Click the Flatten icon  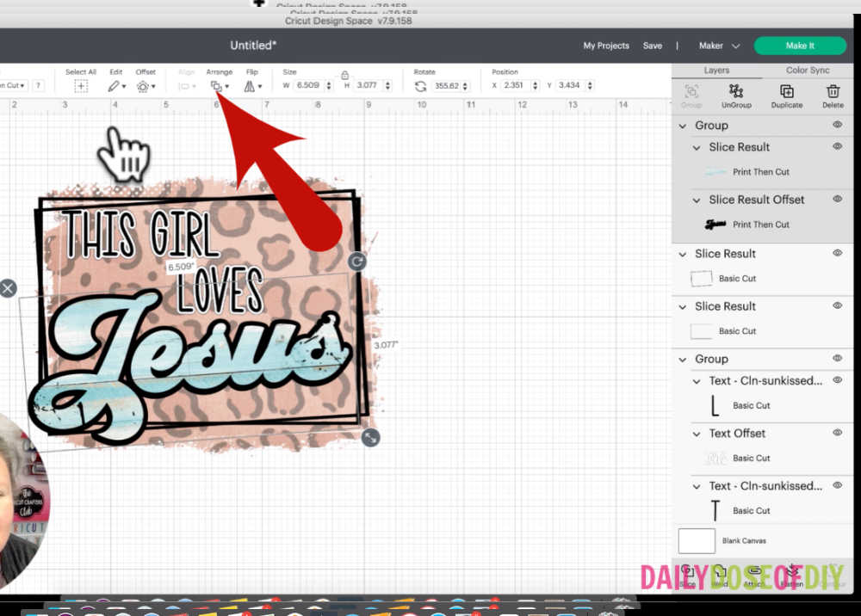[793, 570]
